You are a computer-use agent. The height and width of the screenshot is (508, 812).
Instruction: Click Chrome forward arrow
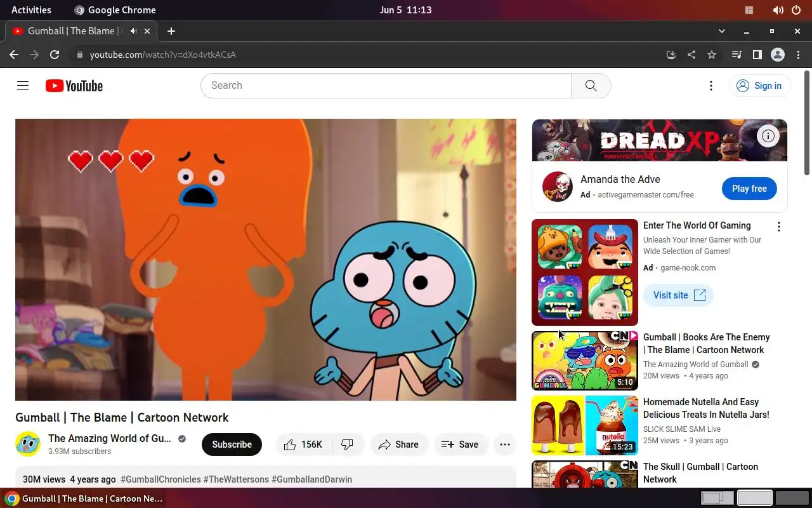pos(34,55)
